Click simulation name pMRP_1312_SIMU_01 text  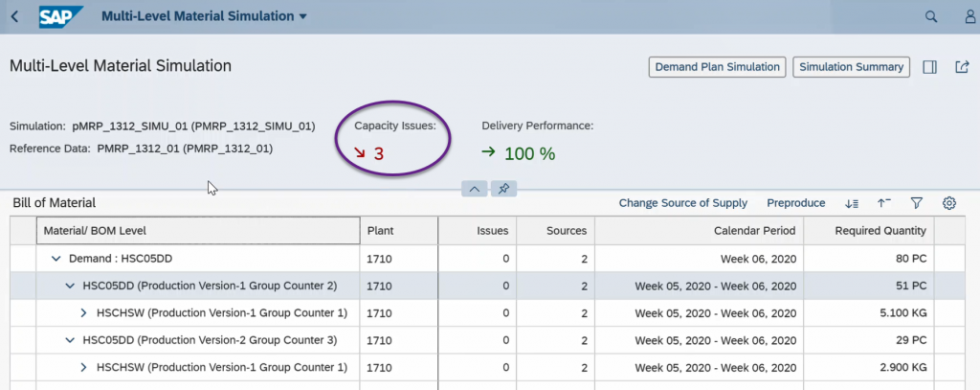192,126
